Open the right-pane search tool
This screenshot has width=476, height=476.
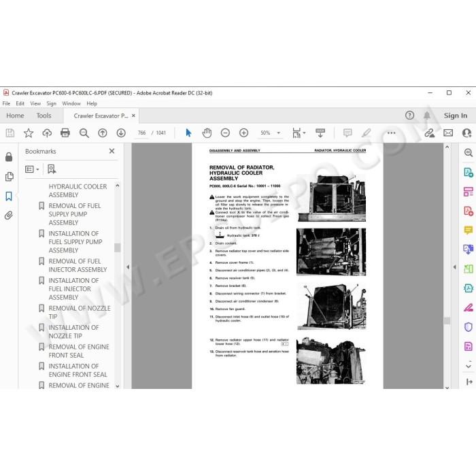pos(468,153)
